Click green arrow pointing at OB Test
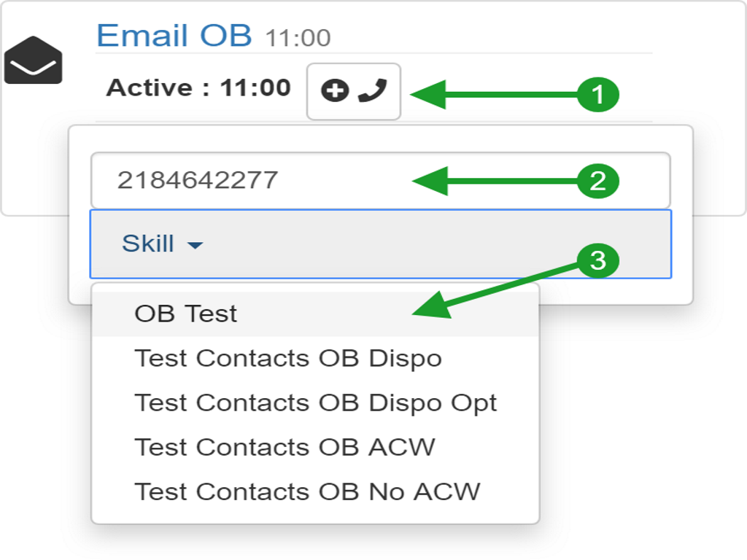Screen dimensions: 747x560 pos(496,289)
